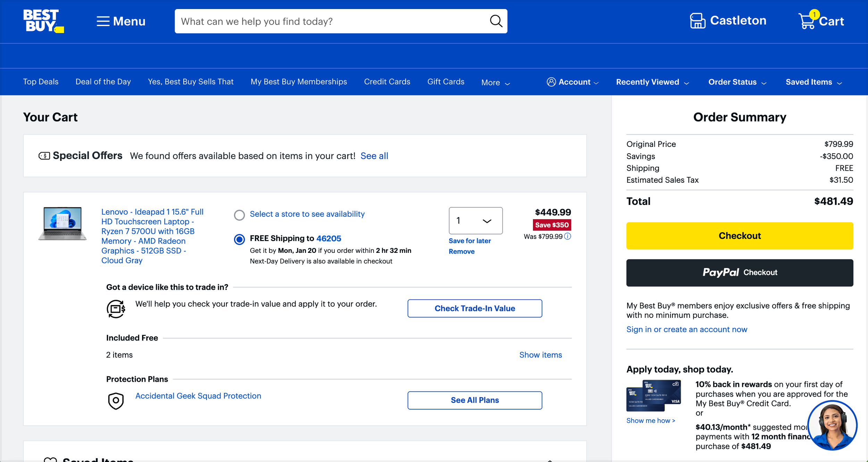Go to Top Deals
This screenshot has height=462, width=868.
point(41,82)
